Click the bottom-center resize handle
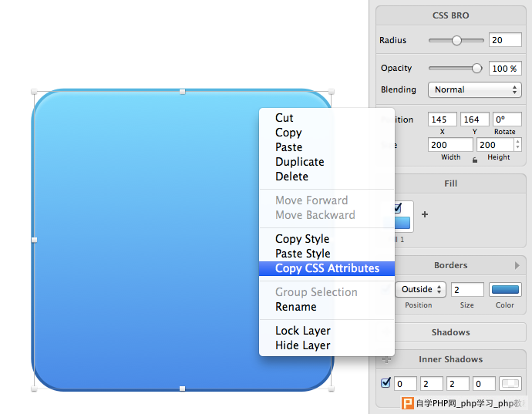This screenshot has height=414, width=532. 183,389
